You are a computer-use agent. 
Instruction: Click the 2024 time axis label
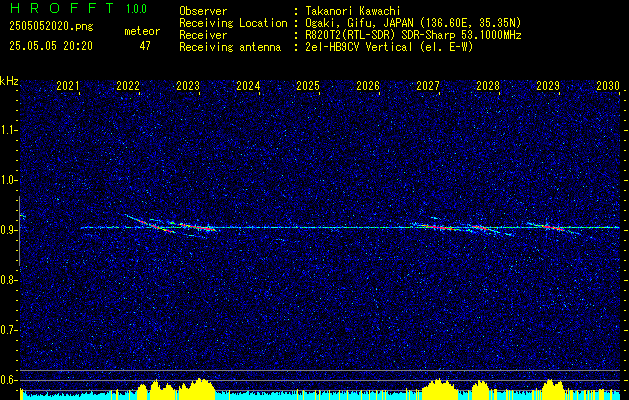coord(248,86)
